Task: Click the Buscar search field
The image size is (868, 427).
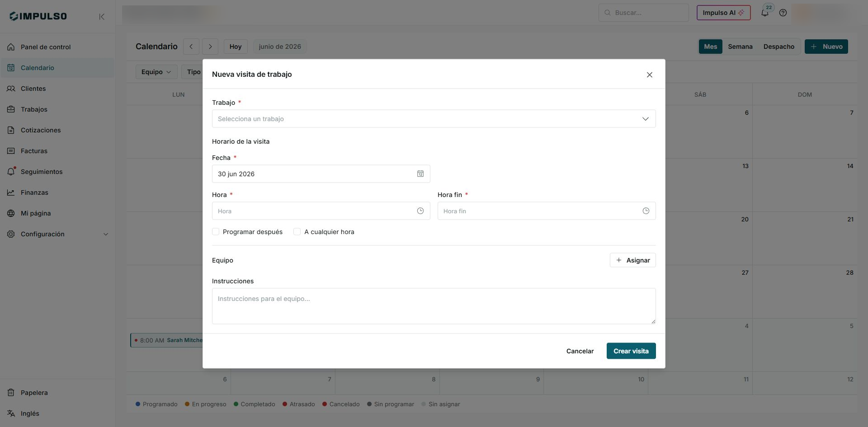Action: [643, 13]
